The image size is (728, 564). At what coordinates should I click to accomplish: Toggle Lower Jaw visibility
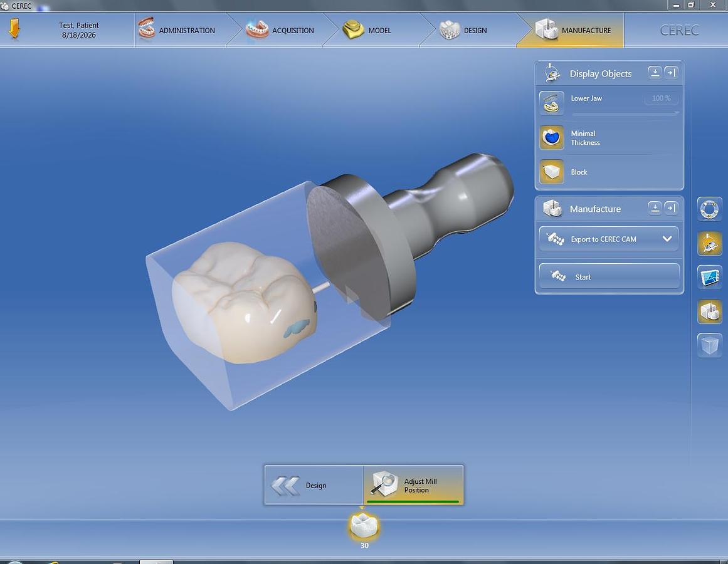click(552, 103)
